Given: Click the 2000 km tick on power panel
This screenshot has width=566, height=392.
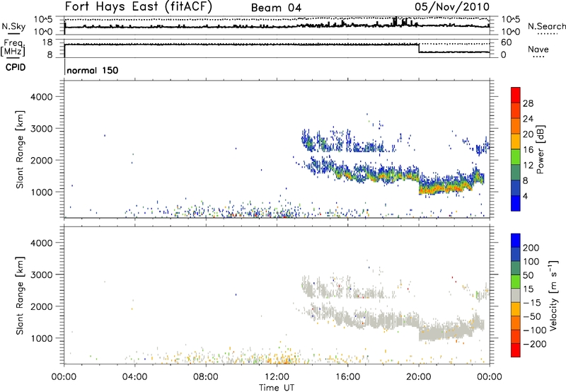Looking at the screenshot, I should [42, 160].
